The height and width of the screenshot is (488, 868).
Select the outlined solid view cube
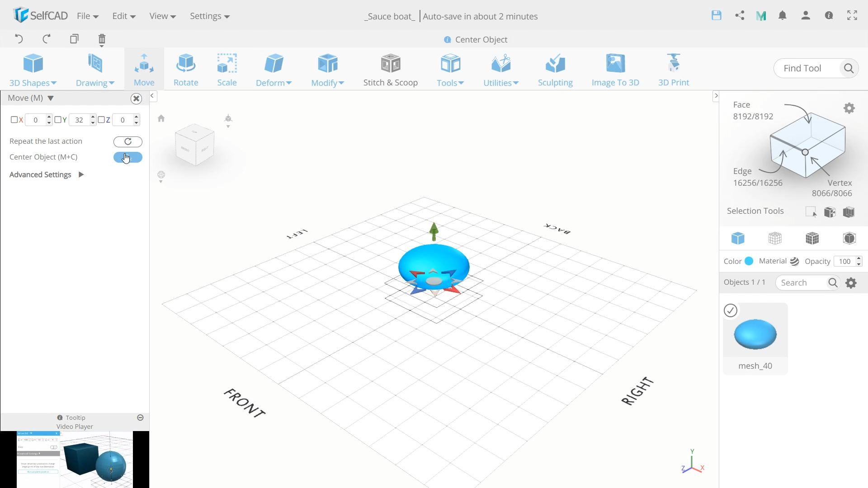tap(849, 238)
